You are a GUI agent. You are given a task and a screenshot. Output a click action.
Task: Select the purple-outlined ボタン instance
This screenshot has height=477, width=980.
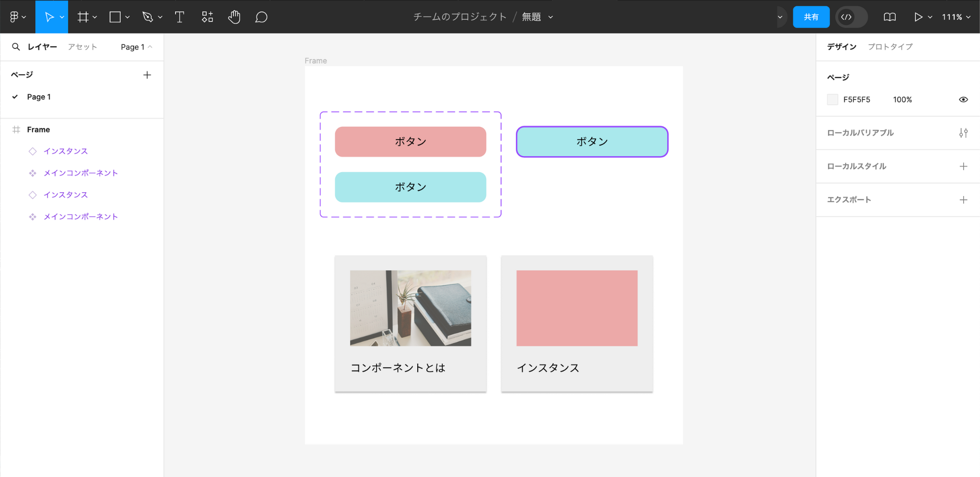592,142
